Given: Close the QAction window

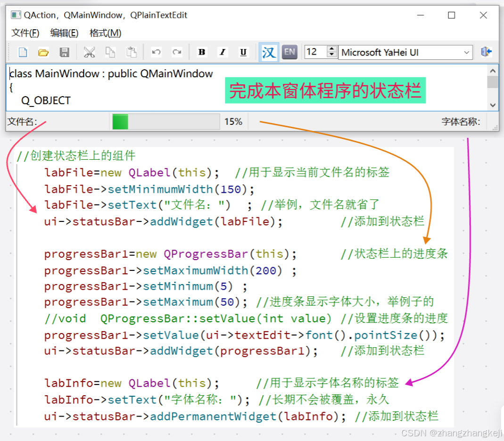Looking at the screenshot, I should pos(483,15).
